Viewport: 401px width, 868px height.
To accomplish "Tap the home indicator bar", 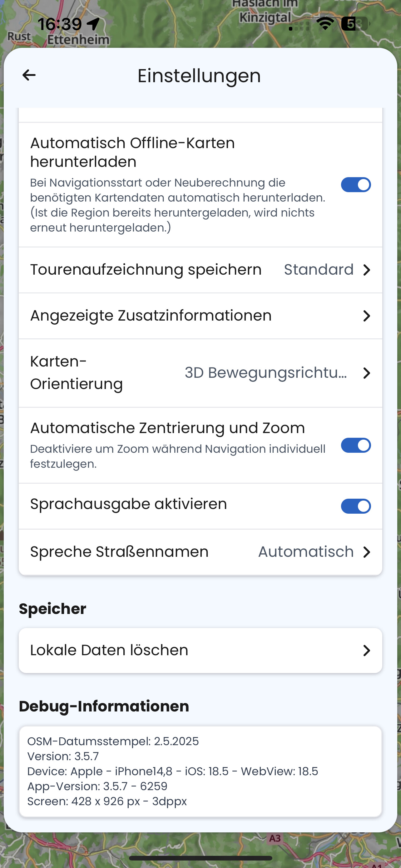I will pos(200,858).
